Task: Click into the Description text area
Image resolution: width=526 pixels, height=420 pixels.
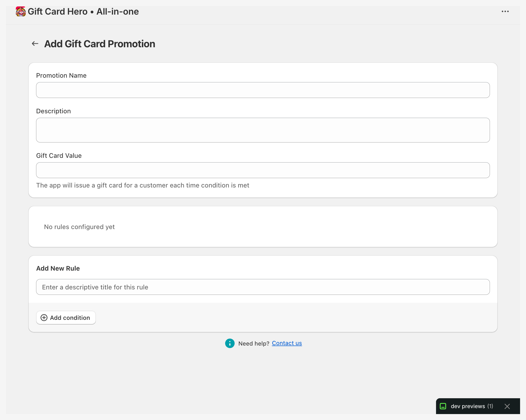Action: pos(263,130)
